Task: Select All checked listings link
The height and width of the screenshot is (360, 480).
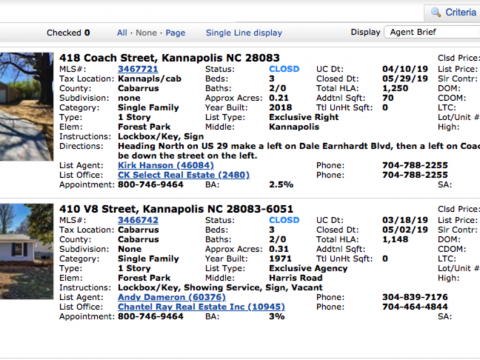Action: point(122,33)
